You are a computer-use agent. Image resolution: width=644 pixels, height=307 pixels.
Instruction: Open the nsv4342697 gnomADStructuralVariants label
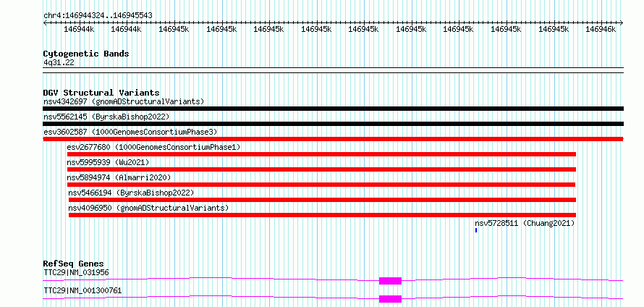[x=124, y=101]
